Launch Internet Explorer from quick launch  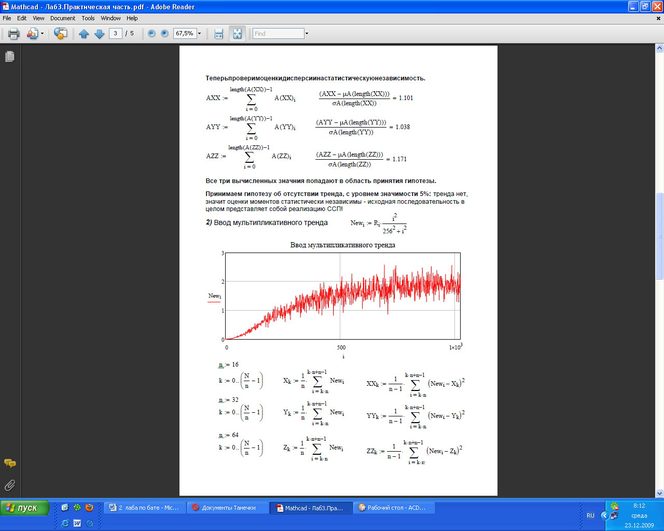point(65,523)
